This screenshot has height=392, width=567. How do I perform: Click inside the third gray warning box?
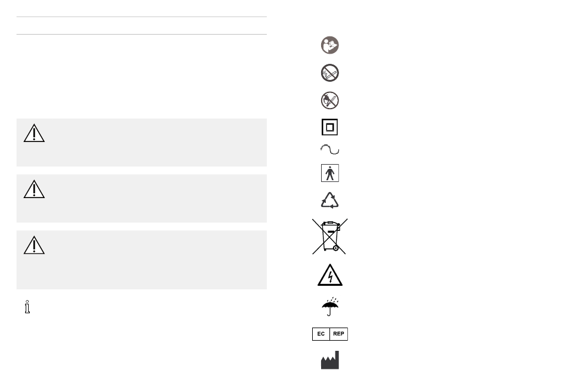pos(142,260)
